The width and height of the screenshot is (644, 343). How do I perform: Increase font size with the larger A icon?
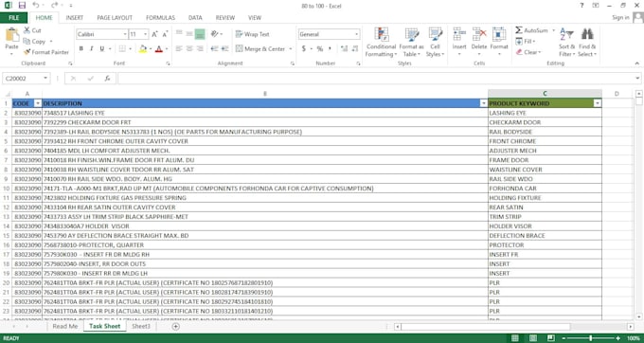click(x=154, y=34)
